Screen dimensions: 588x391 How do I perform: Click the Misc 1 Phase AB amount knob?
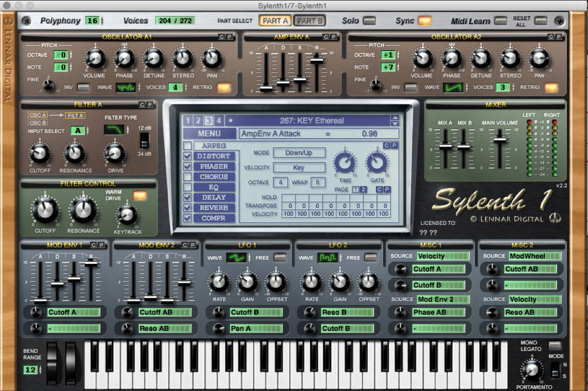click(x=401, y=312)
